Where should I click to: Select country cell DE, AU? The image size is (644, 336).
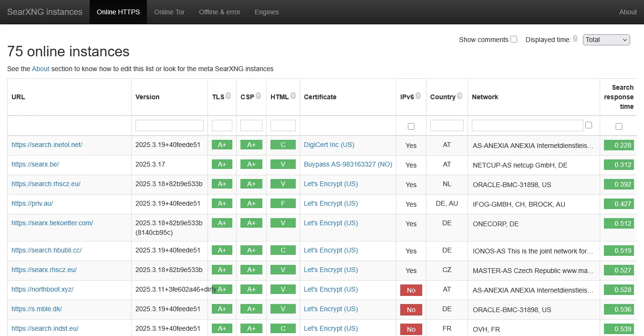coord(447,204)
